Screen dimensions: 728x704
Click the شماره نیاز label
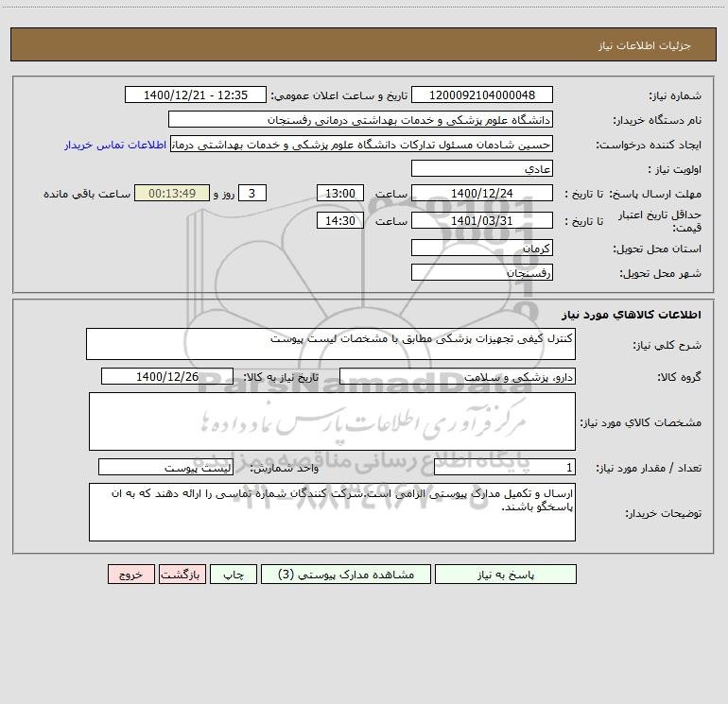(675, 95)
